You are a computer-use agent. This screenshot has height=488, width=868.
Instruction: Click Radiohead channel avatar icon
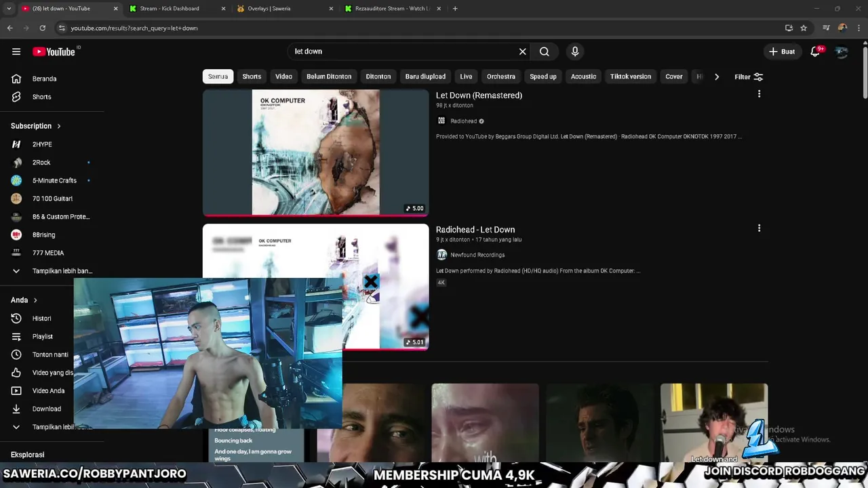point(441,121)
